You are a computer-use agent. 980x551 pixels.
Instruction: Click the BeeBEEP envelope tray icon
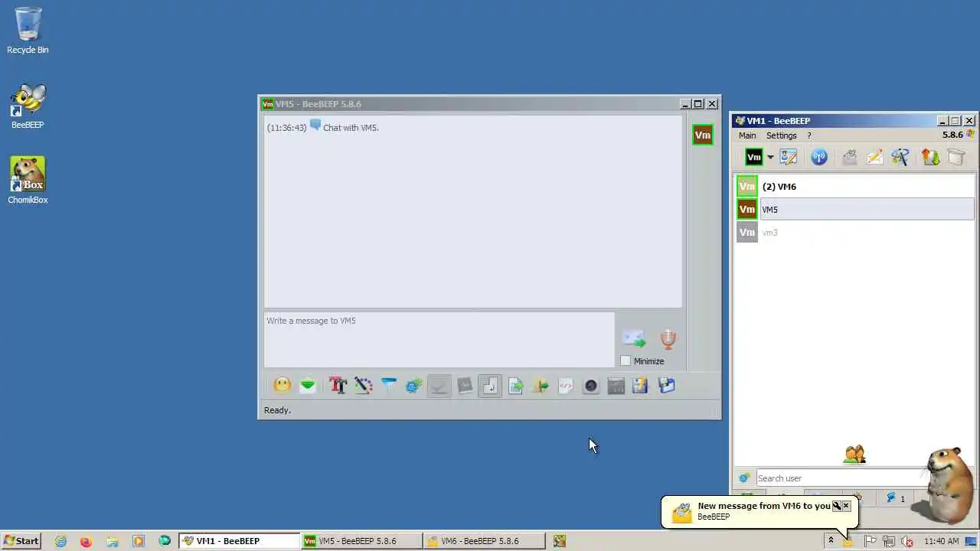(x=848, y=542)
